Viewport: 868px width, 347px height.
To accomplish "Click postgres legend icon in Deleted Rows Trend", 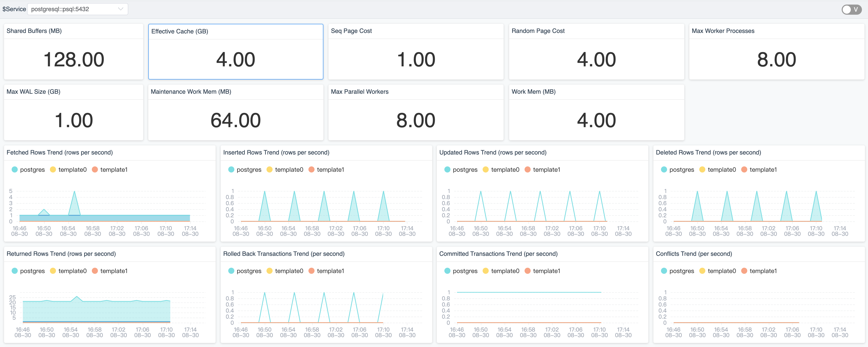I will pos(664,170).
